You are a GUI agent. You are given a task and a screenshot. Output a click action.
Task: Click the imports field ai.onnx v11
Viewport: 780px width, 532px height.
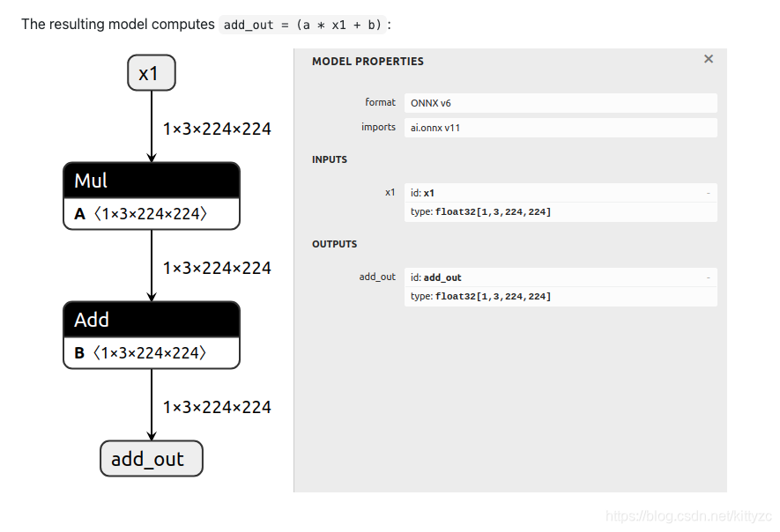click(561, 128)
